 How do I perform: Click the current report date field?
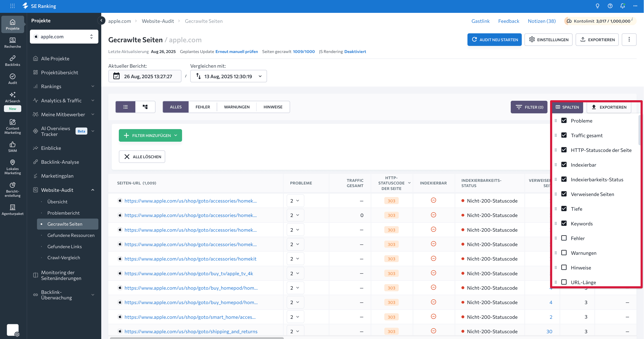[145, 76]
